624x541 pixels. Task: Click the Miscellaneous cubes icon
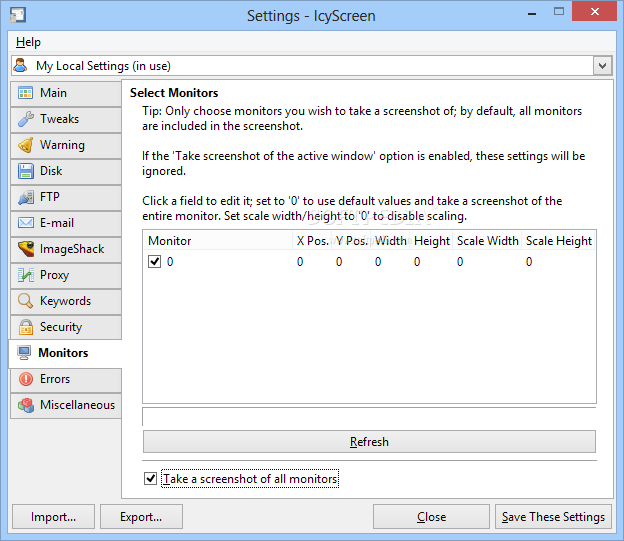pyautogui.click(x=25, y=405)
